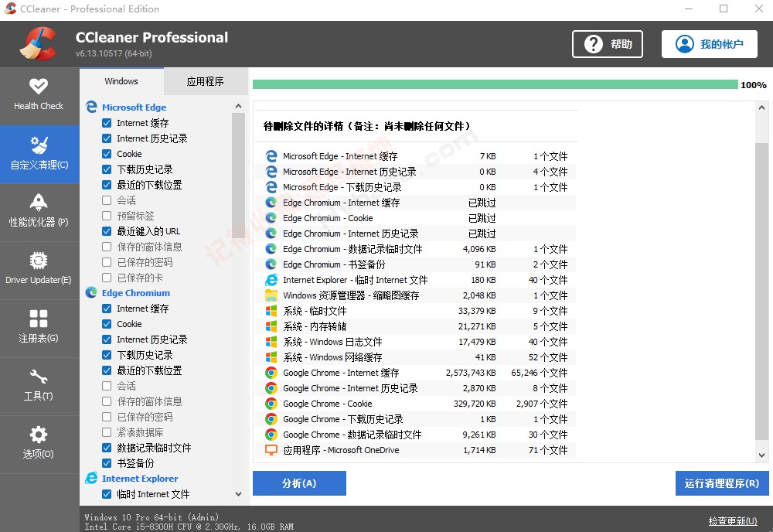Enable Edge Chromium 紧凑数据库 checkbox
Image resolution: width=773 pixels, height=532 pixels.
107,432
